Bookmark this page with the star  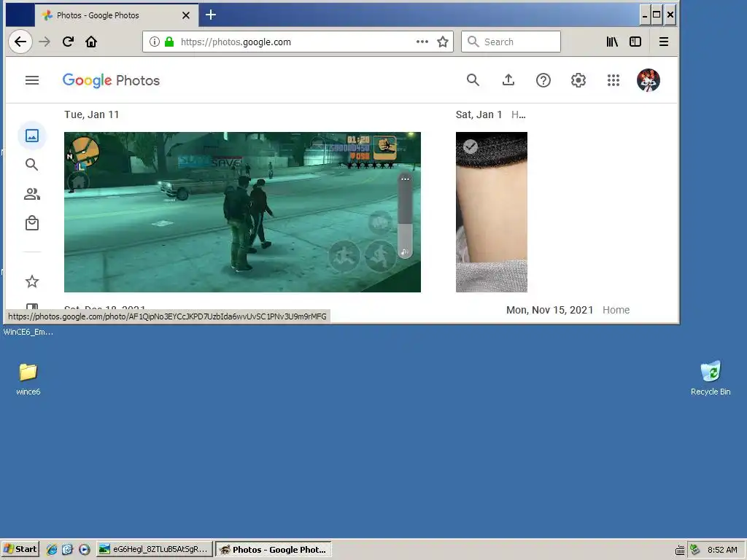pyautogui.click(x=443, y=42)
